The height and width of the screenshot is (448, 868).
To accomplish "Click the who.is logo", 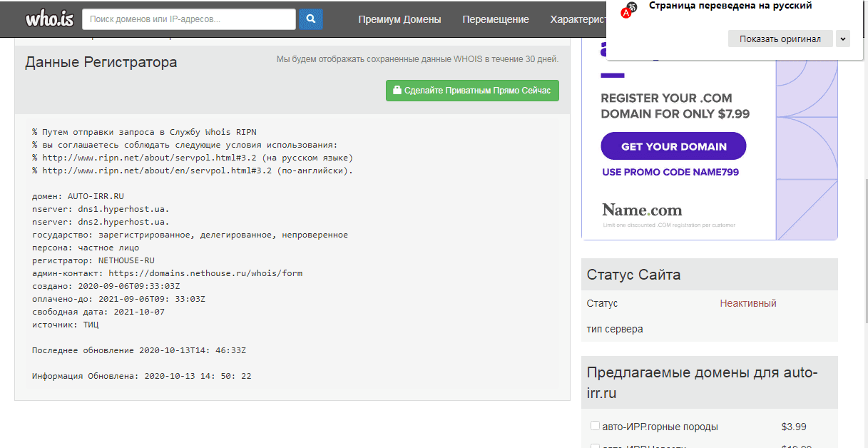I will (x=49, y=19).
